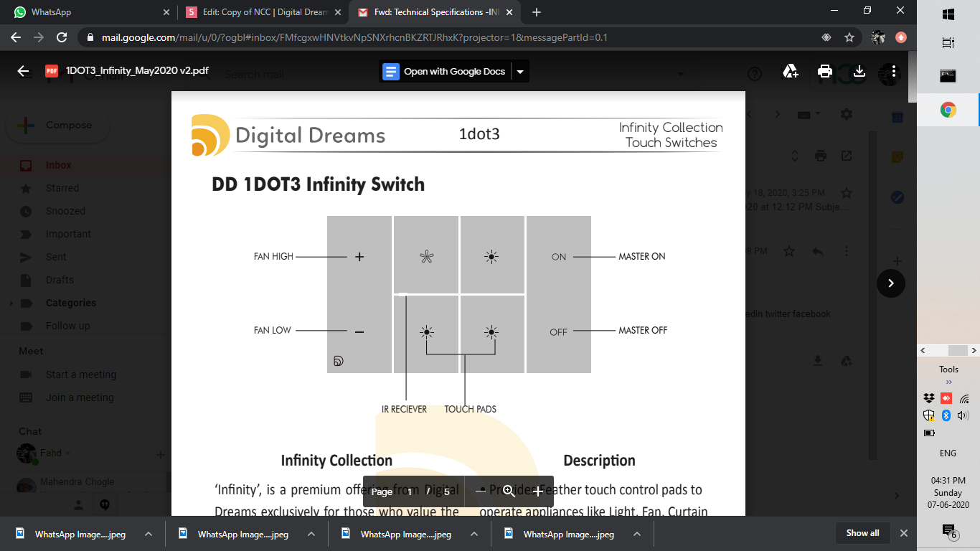980x551 pixels.
Task: Click the battery status tray icon
Action: [929, 433]
